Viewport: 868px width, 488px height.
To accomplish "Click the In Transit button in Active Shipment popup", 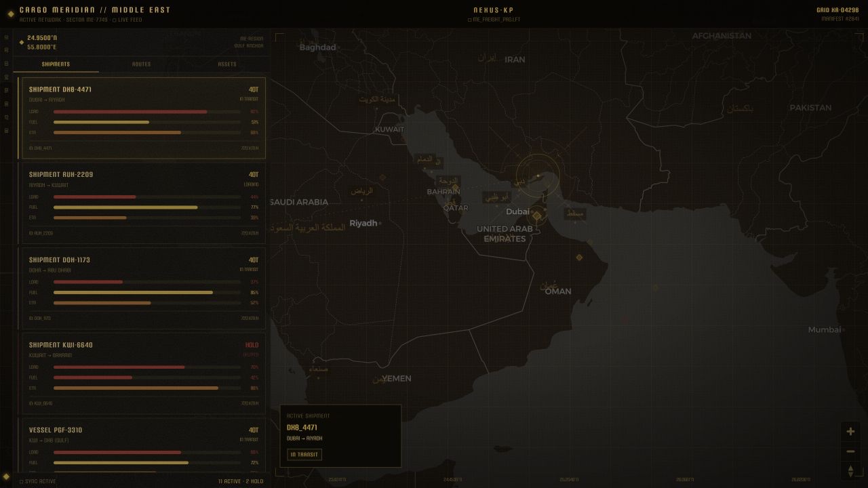I will (x=304, y=455).
